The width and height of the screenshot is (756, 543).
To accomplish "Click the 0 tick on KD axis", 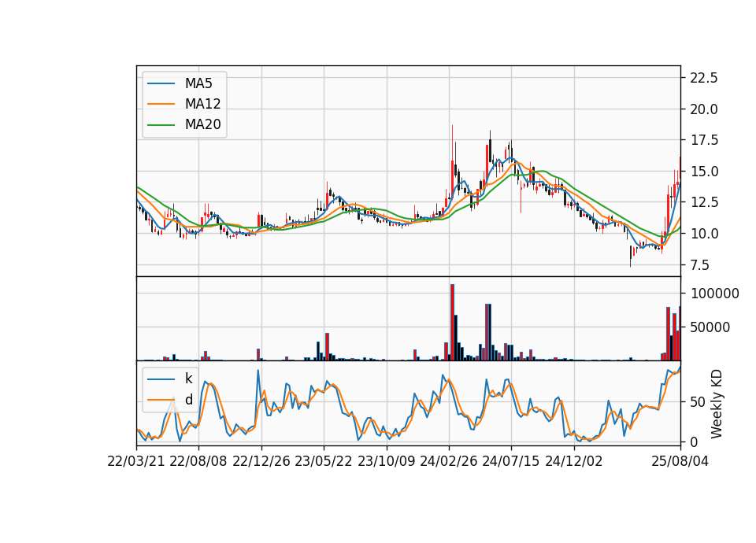I will click(694, 441).
